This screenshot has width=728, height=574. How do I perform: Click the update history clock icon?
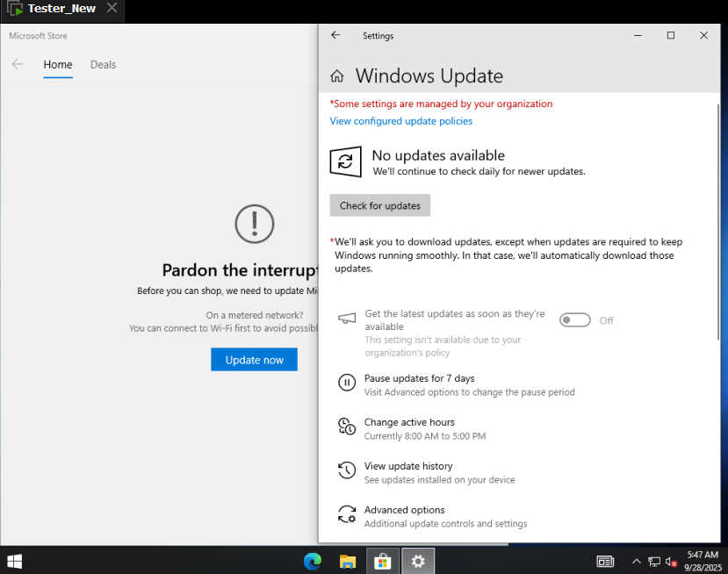(347, 470)
